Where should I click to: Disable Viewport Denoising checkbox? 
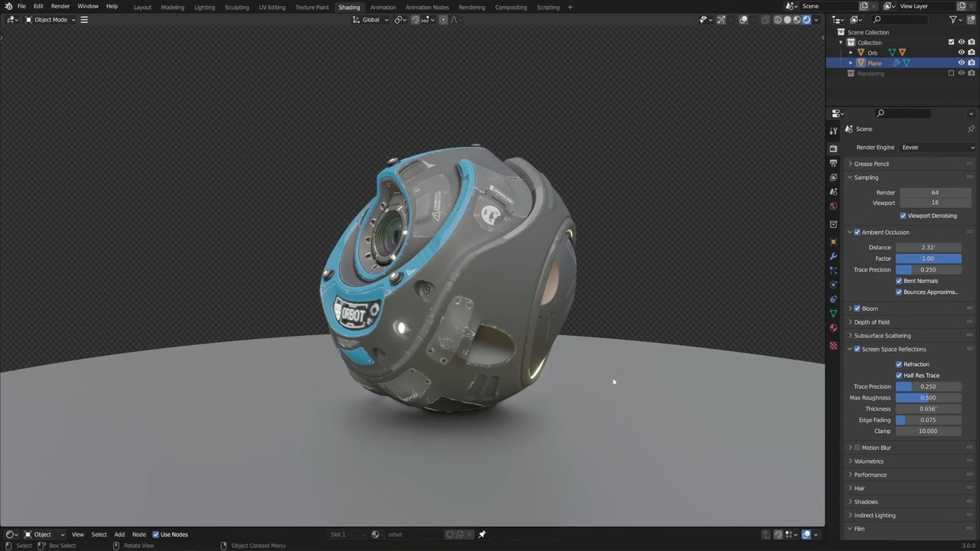point(903,216)
